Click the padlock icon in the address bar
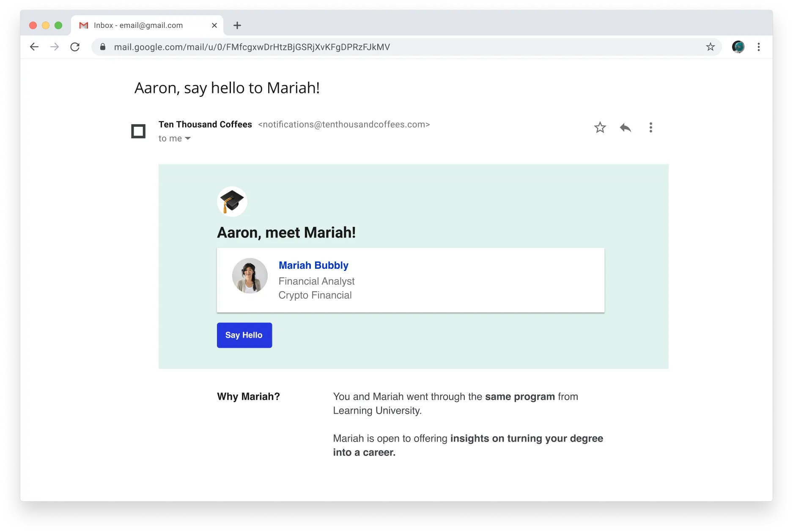Screen dimensions: 793x532 tap(102, 47)
